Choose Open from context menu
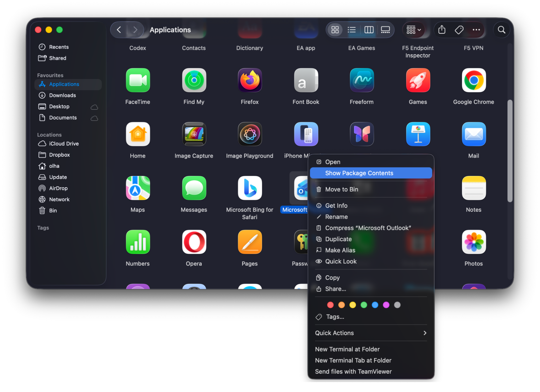Image resolution: width=540 pixels, height=392 pixels. (371, 162)
